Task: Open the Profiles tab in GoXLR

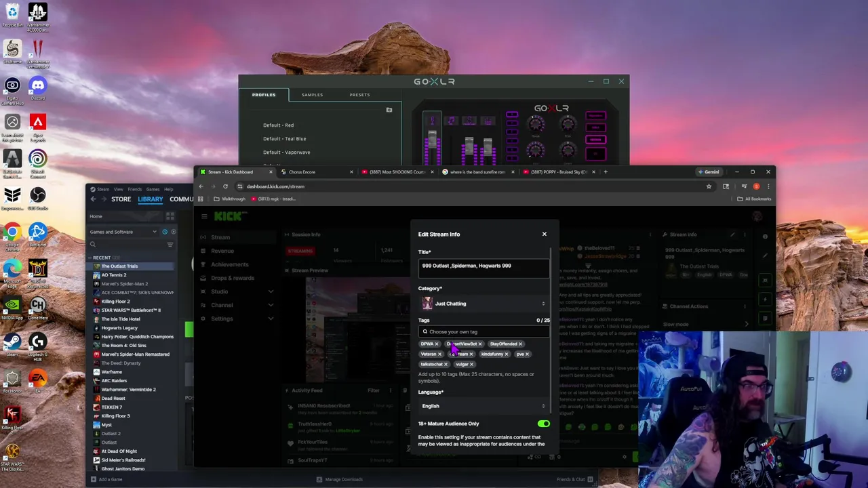Action: (264, 95)
